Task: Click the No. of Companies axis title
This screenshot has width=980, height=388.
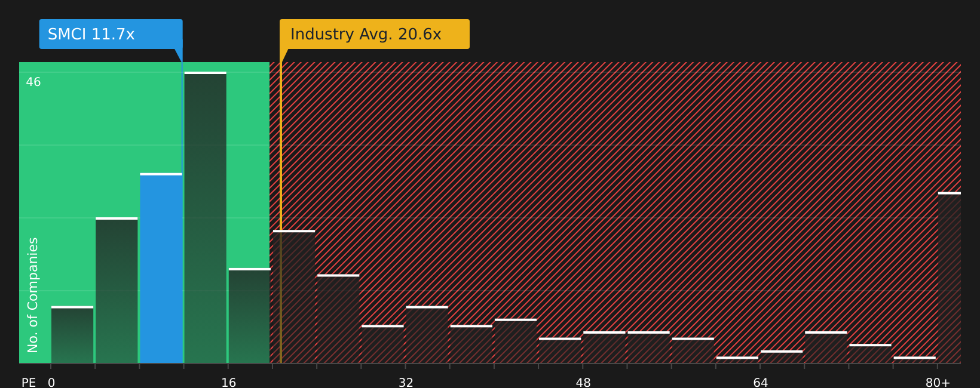Action: (x=33, y=295)
